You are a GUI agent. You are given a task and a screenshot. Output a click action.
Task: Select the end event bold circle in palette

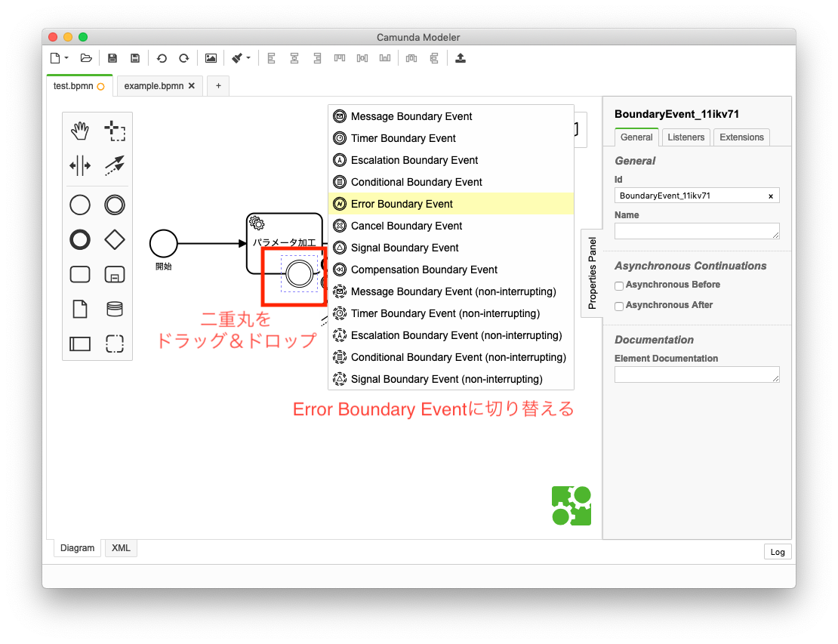80,240
